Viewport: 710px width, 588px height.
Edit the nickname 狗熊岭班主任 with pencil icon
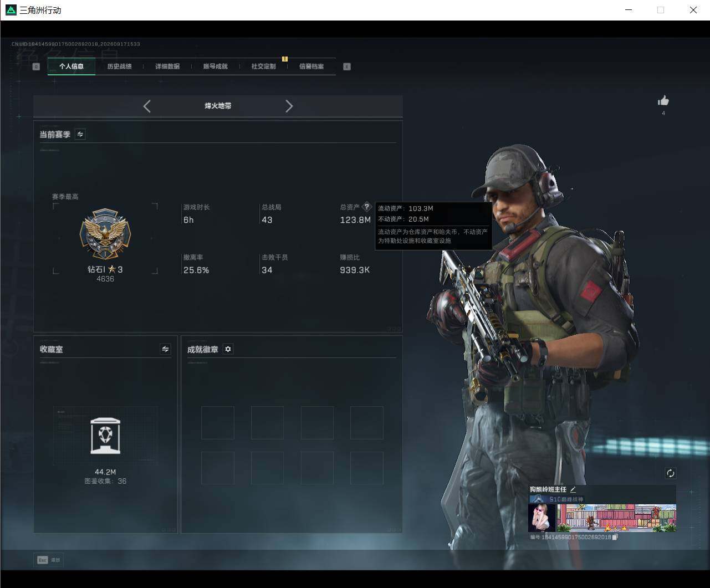coord(573,489)
